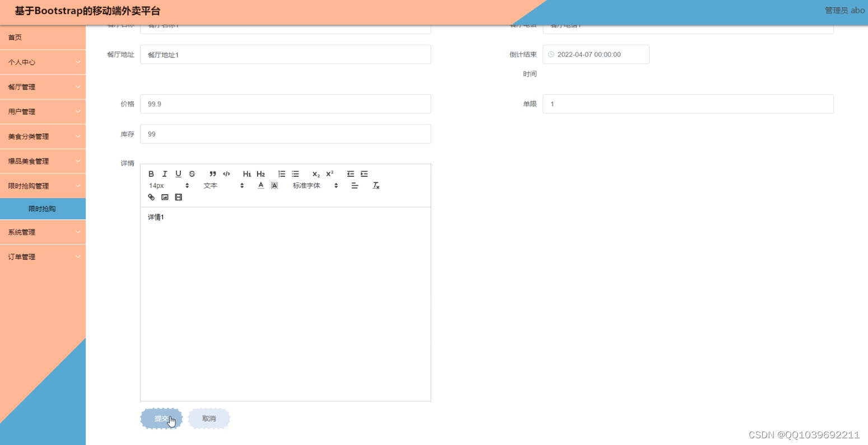The height and width of the screenshot is (445, 868).
Task: Select the 限时抢购 submenu item
Action: coord(43,209)
